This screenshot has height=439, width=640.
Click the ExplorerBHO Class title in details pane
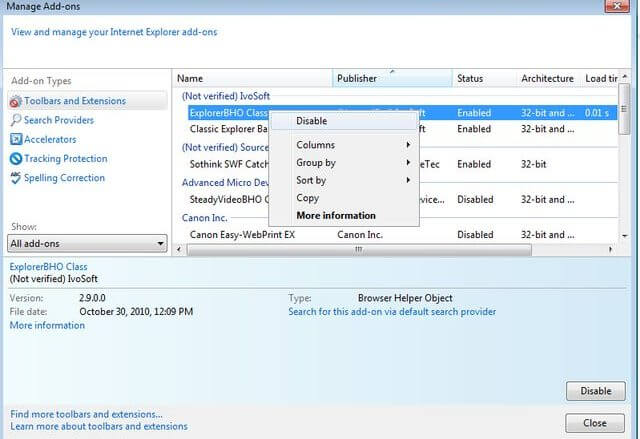[49, 267]
